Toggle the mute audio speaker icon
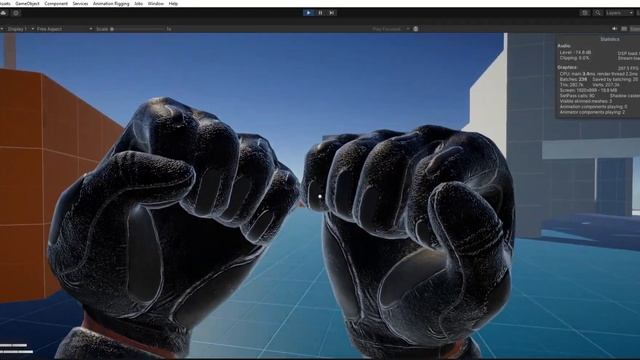Screen dimensions: 640x360 click(x=614, y=29)
